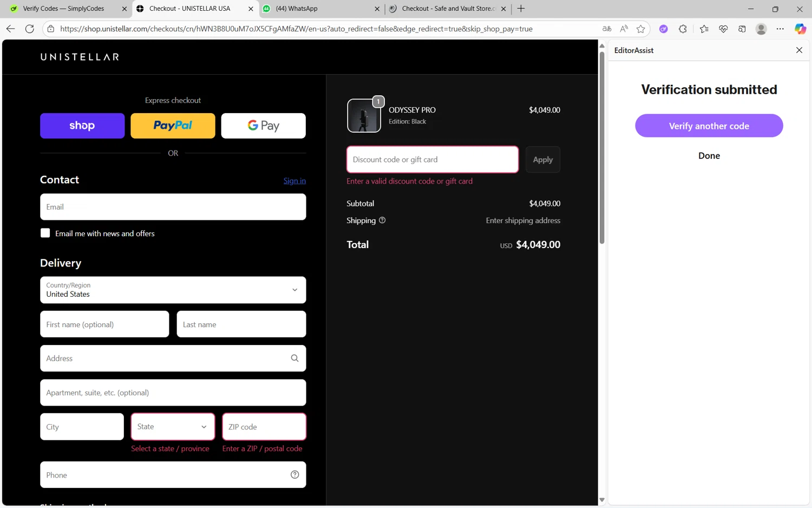Click Apartment, suite, etc. field

(x=173, y=393)
